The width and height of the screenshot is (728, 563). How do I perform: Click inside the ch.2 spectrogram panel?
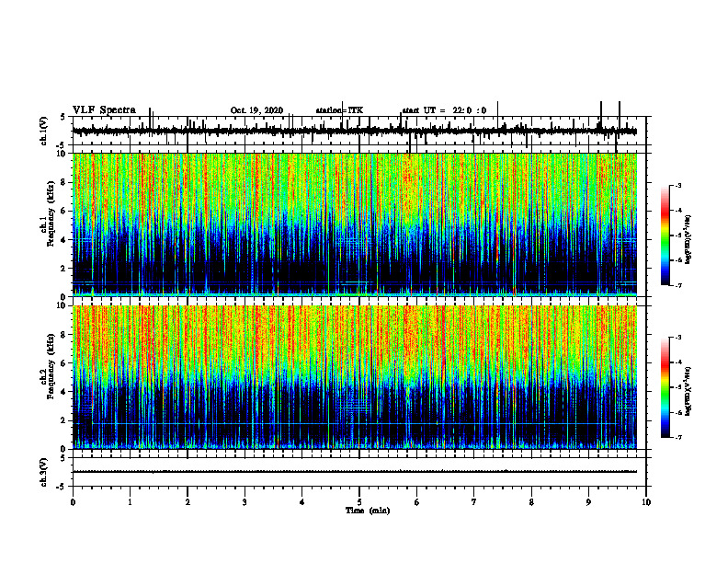click(x=355, y=377)
